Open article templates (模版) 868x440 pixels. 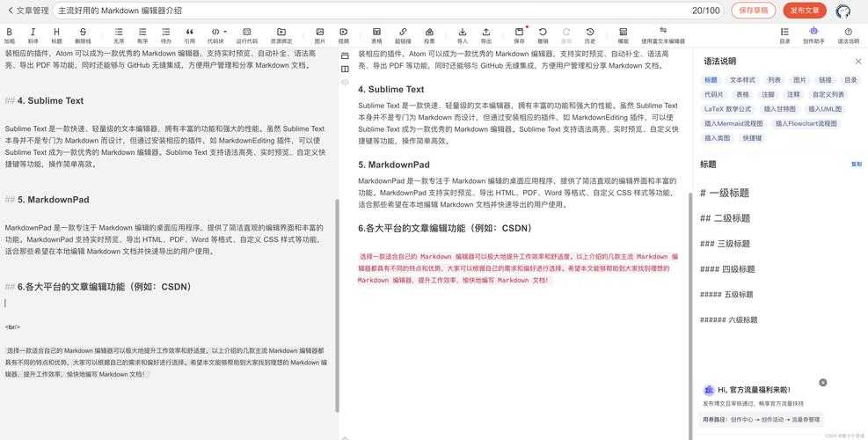[x=623, y=35]
